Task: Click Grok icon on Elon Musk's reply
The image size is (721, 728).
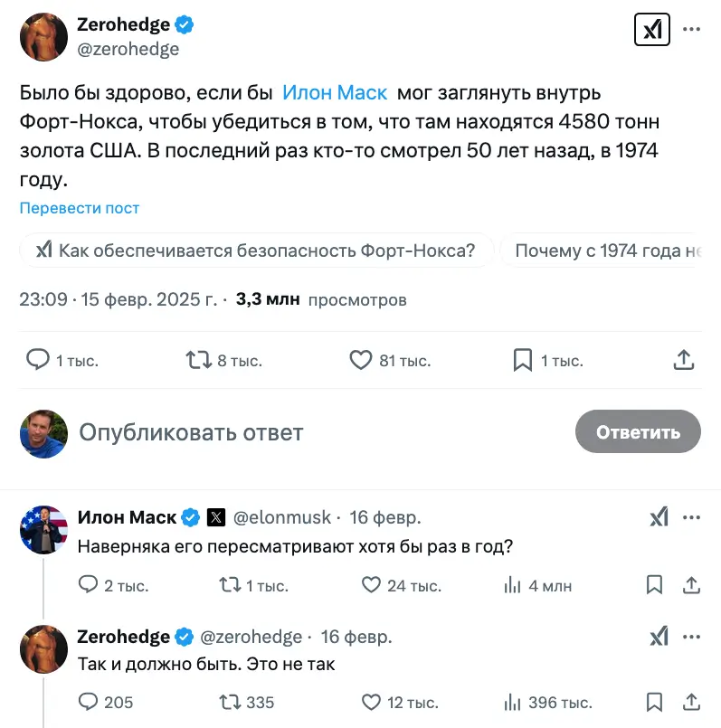Action: [x=659, y=518]
